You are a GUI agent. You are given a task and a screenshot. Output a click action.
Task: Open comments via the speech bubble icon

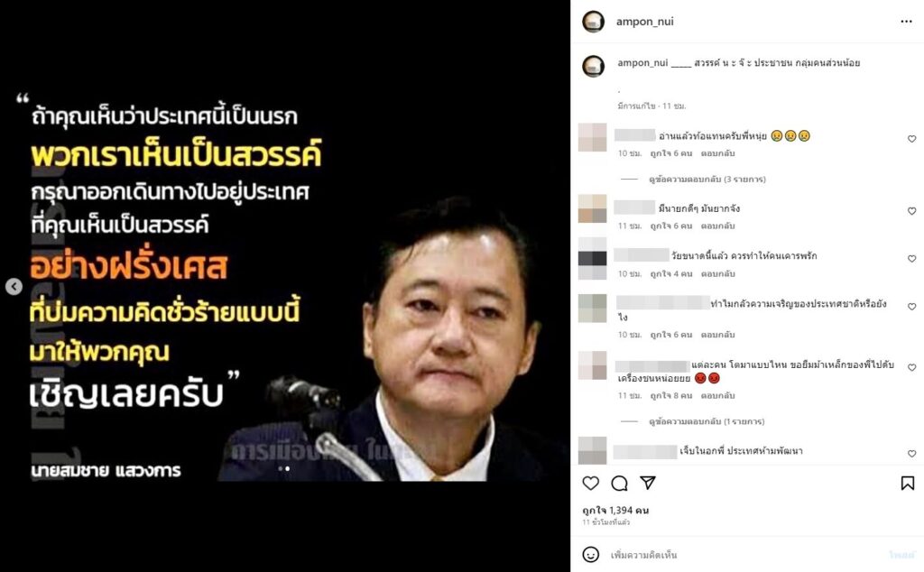pyautogui.click(x=619, y=484)
